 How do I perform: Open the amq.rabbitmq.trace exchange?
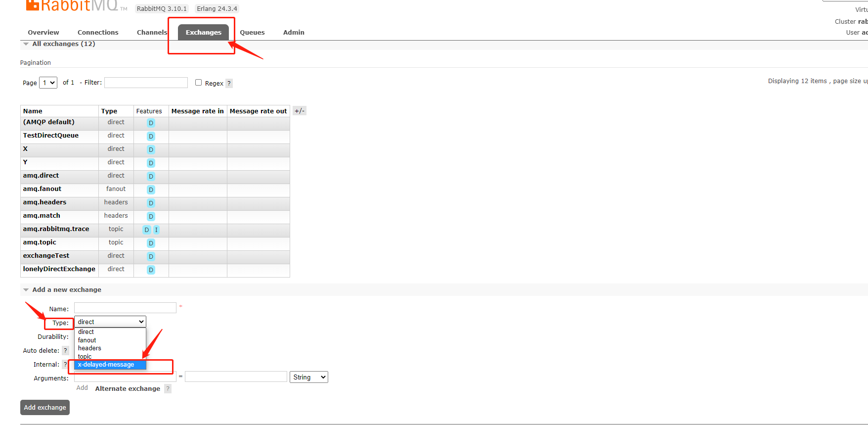point(56,229)
